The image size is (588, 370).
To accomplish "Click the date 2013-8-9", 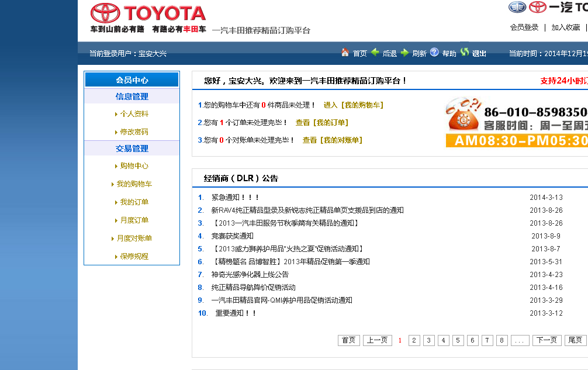I will [x=546, y=236].
